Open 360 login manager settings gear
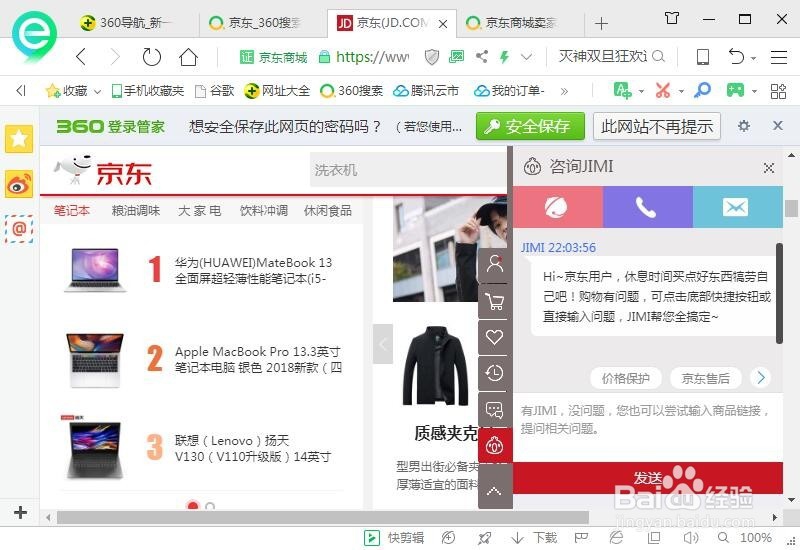Screen dimensions: 800x550 point(744,126)
